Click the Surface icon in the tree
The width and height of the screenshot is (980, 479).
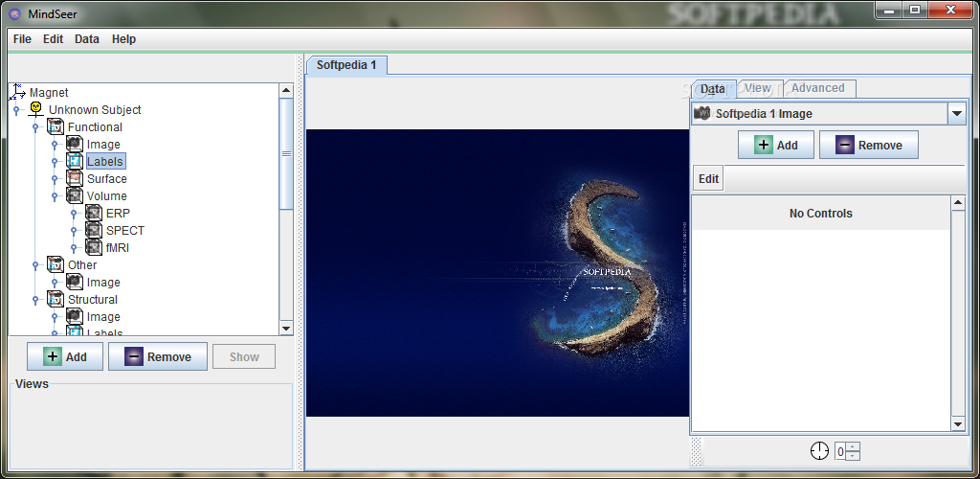(75, 179)
